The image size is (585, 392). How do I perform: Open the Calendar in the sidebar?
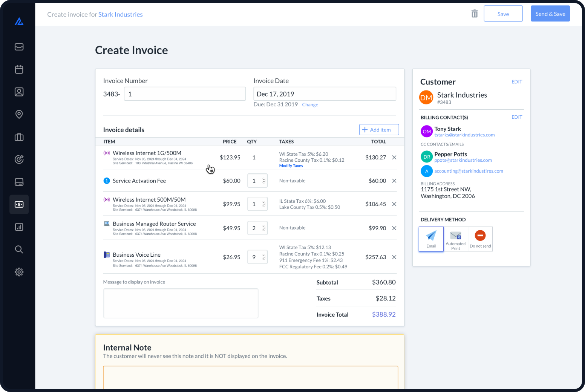click(x=19, y=69)
